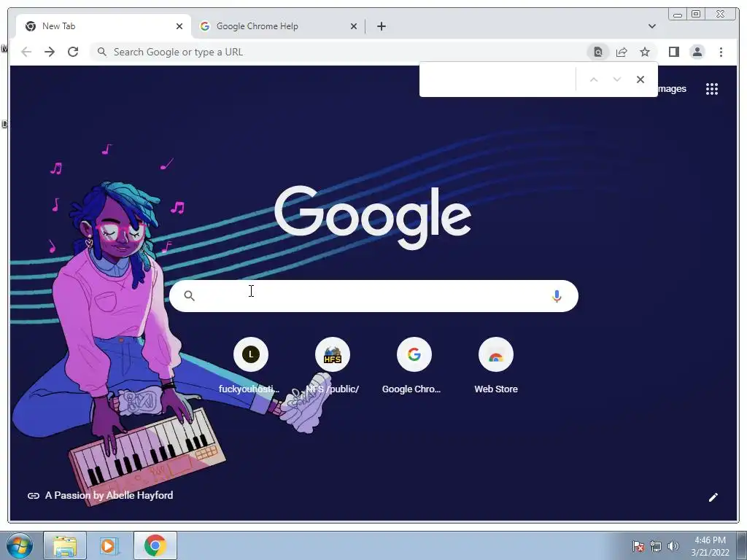This screenshot has width=747, height=560.
Task: Expand the tab search dropdown arrow
Action: [652, 26]
